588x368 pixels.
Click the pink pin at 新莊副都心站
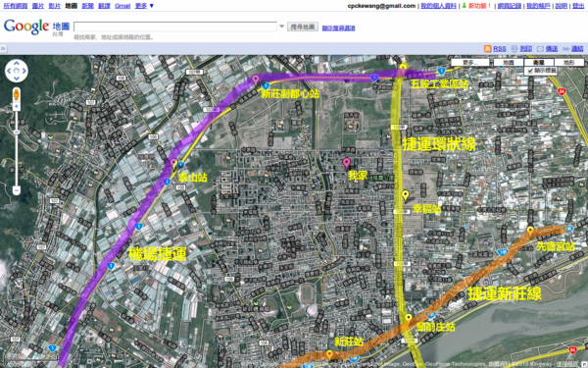[x=256, y=79]
